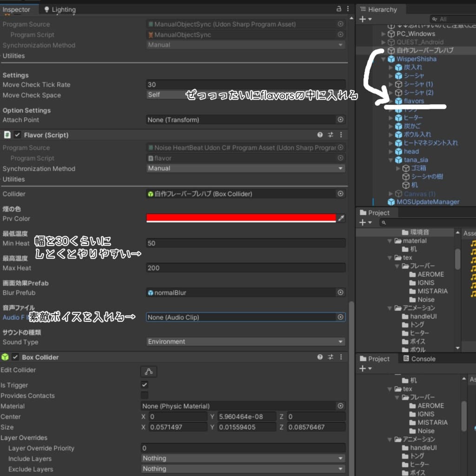Open object picker for Audio File field
Viewport: 476px width, 476px height.
[x=341, y=317]
